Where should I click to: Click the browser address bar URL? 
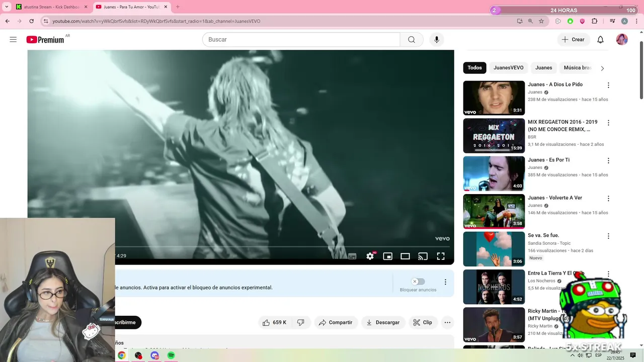[x=156, y=21]
